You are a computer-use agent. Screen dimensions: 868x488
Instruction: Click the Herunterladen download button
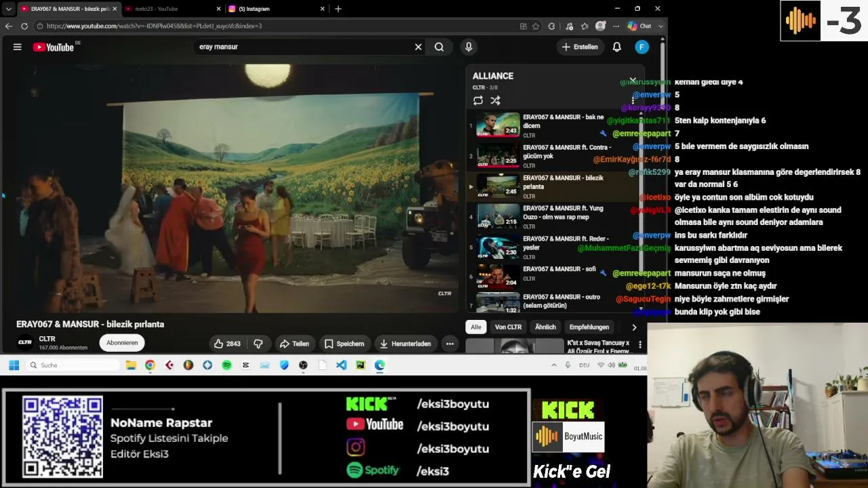tap(406, 344)
